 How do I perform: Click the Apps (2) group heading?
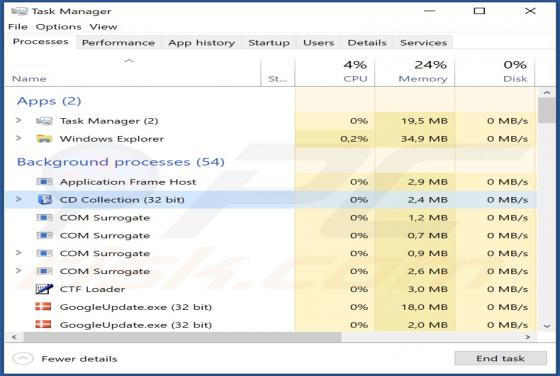49,101
